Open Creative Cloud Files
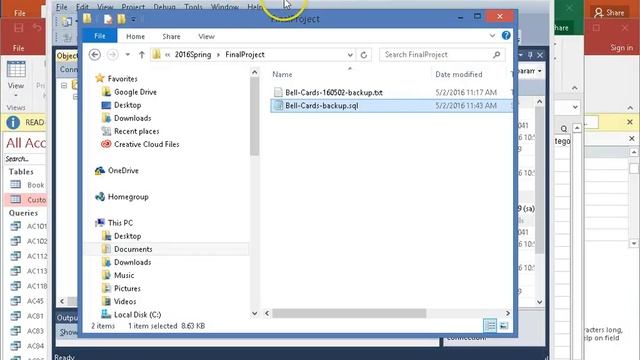The width and height of the screenshot is (640, 360). (x=147, y=144)
